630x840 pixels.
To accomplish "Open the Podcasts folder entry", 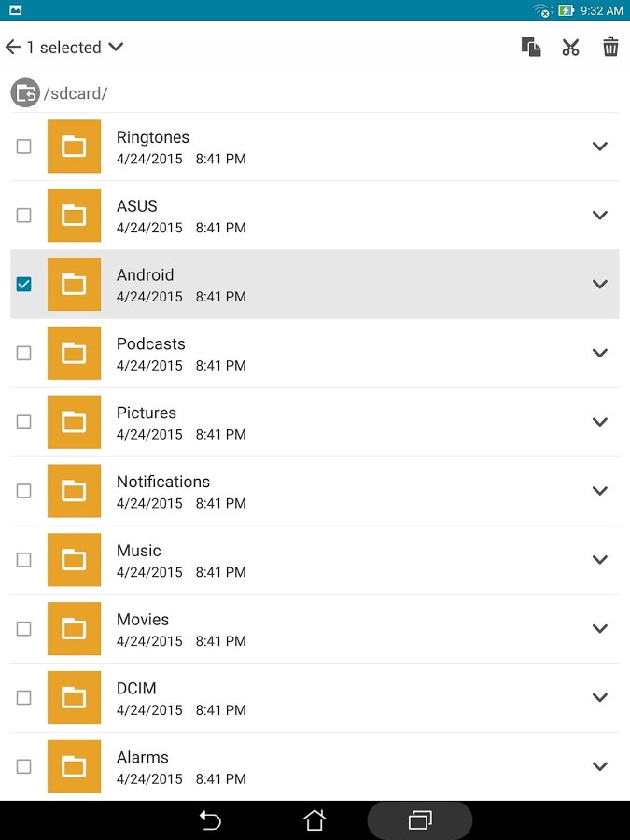I will [x=315, y=354].
